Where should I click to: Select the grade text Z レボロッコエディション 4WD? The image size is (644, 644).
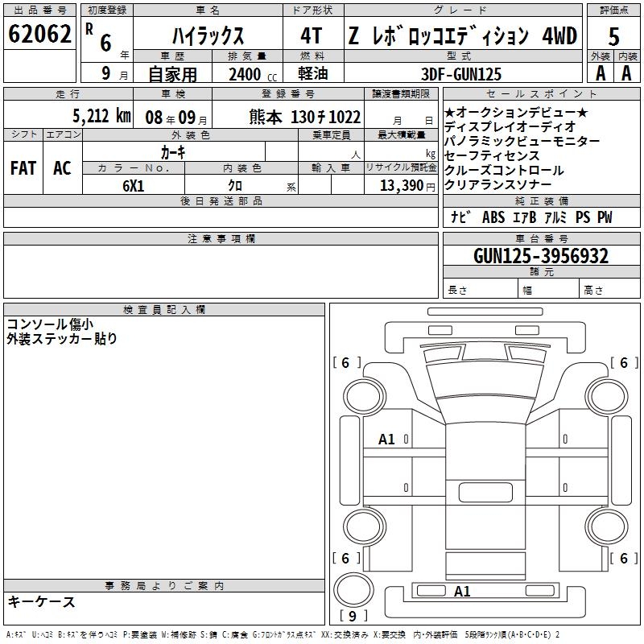click(x=462, y=35)
